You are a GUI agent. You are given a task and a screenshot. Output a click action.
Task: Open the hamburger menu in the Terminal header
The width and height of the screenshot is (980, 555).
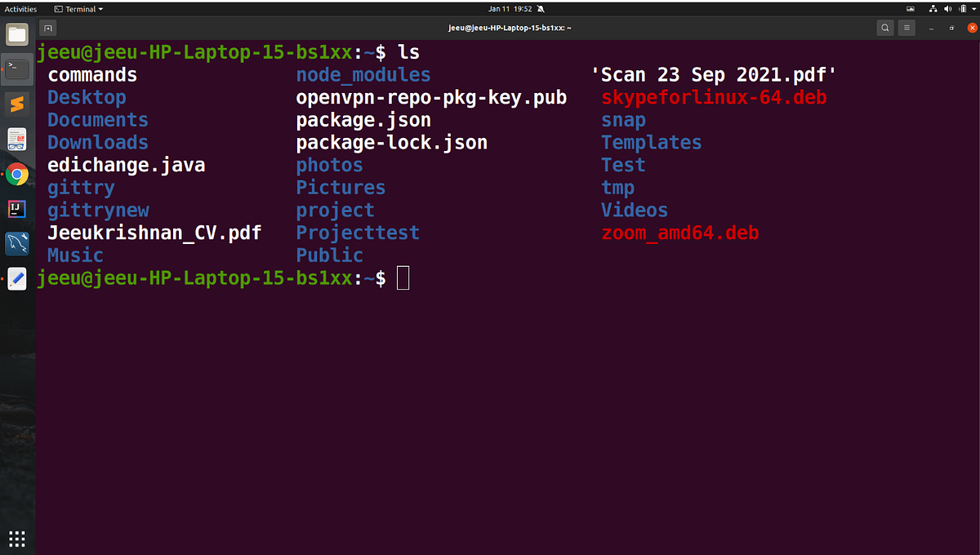[906, 27]
